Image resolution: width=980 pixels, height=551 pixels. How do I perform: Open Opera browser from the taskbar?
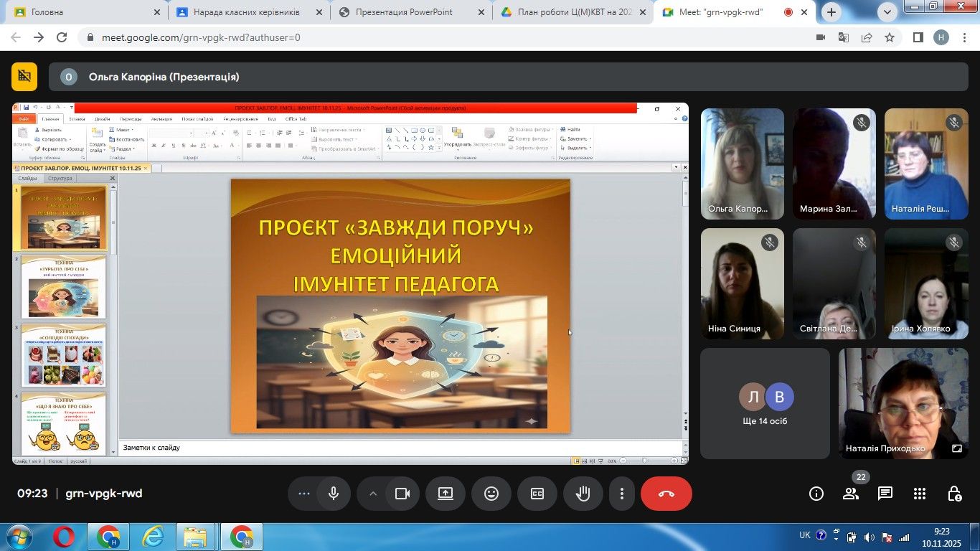(64, 537)
